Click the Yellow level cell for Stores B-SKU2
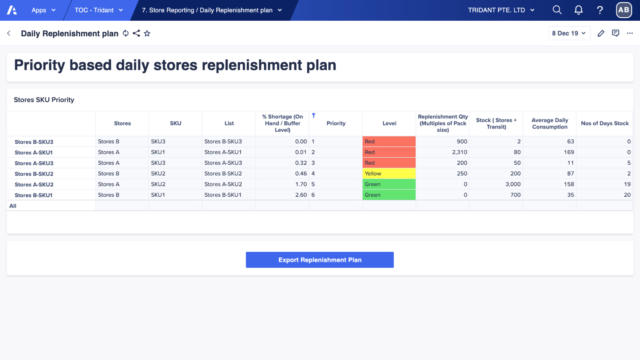The image size is (640, 360). [x=389, y=173]
